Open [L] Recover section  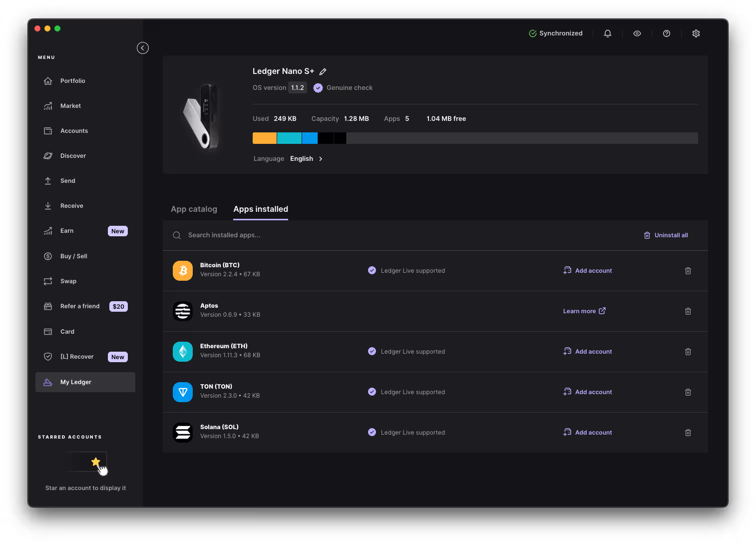(x=85, y=357)
